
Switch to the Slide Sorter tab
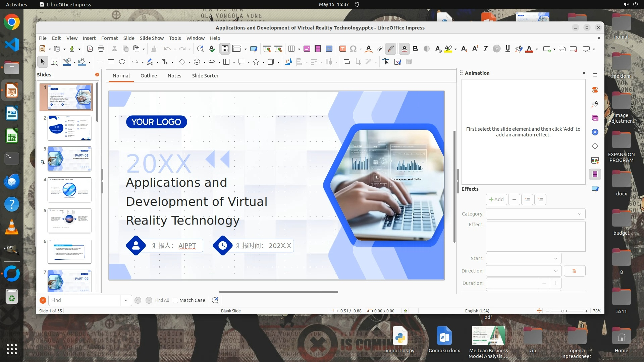coord(205,76)
